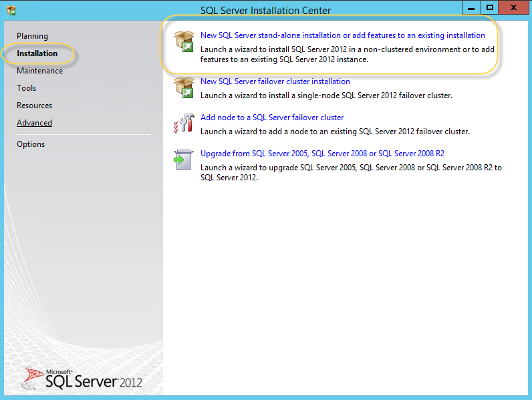Select Installation in the left sidebar

click(x=37, y=53)
